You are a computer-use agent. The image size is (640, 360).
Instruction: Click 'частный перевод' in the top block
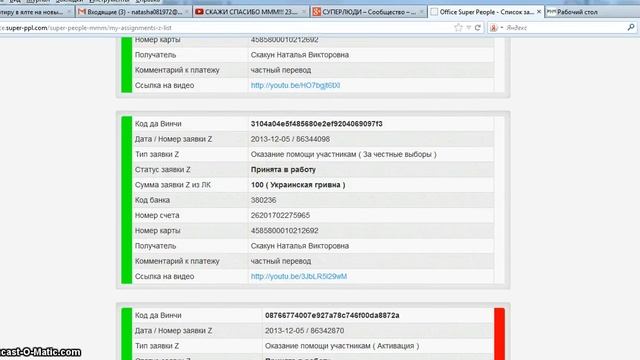(281, 70)
